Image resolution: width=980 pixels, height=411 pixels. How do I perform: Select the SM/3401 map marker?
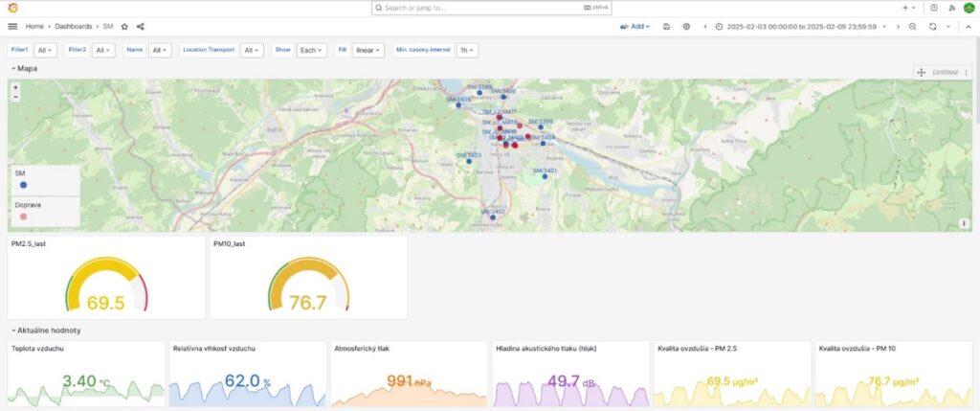coord(545,176)
